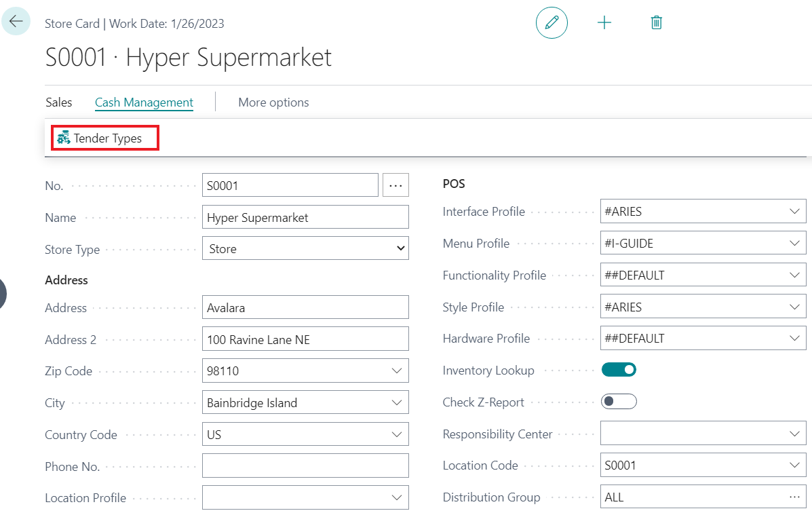The height and width of the screenshot is (513, 812).
Task: Click More options
Action: click(273, 102)
